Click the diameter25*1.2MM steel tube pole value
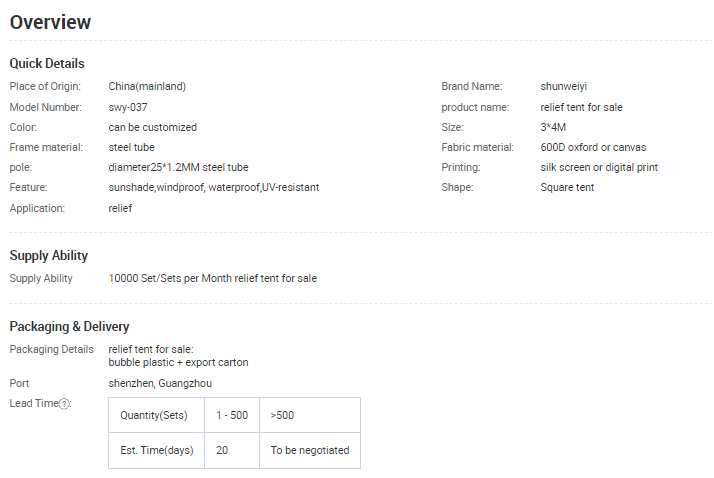714x478 pixels. point(178,167)
